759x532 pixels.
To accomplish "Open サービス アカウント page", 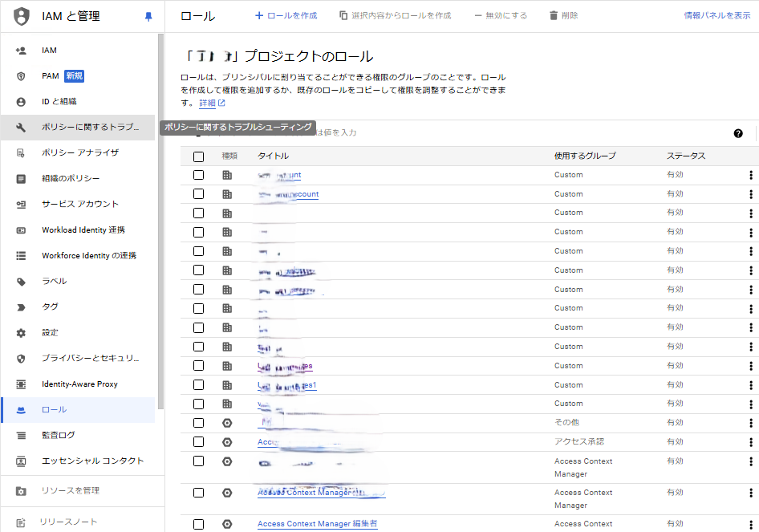I will [78, 205].
